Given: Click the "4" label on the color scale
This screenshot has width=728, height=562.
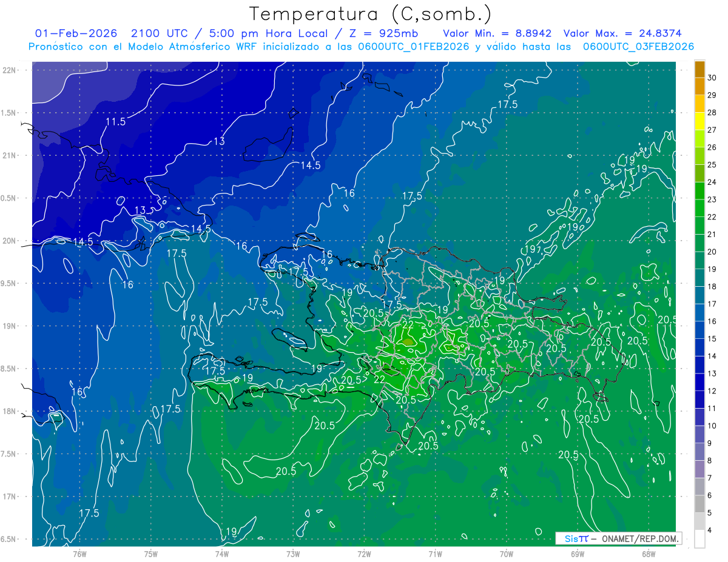Looking at the screenshot, I should pyautogui.click(x=710, y=530).
